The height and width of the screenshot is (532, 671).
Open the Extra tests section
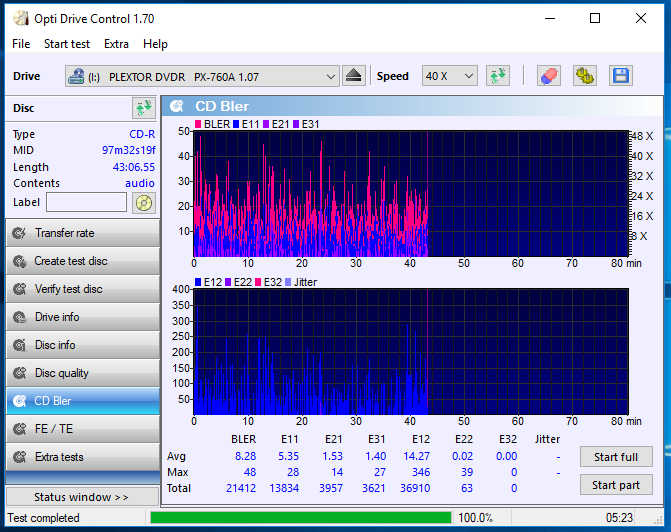coord(83,457)
